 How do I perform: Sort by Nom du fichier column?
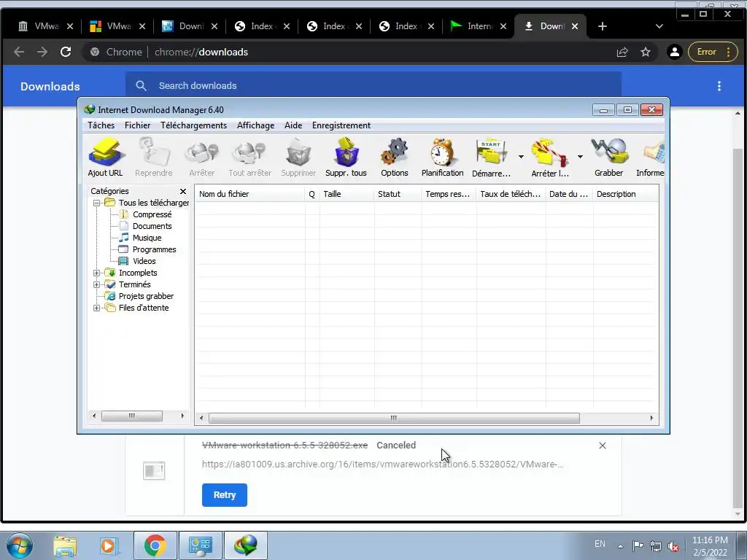[249, 194]
